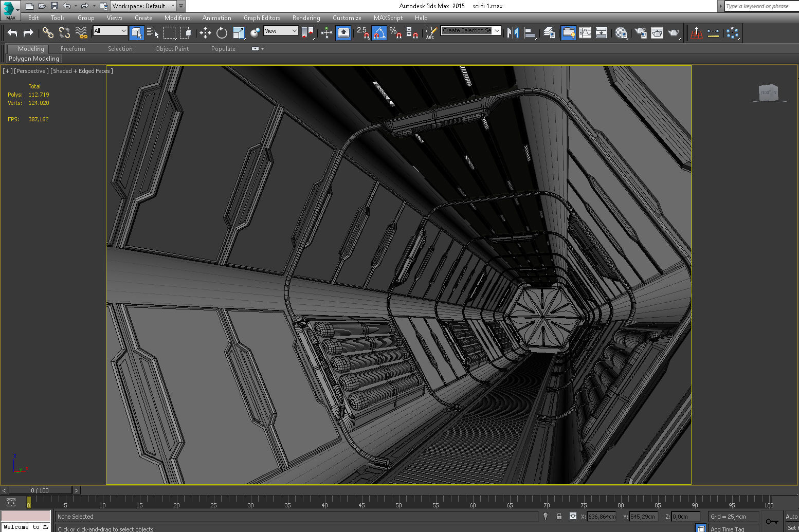The height and width of the screenshot is (532, 799).
Task: Toggle Spinner Snap
Action: pos(412,33)
